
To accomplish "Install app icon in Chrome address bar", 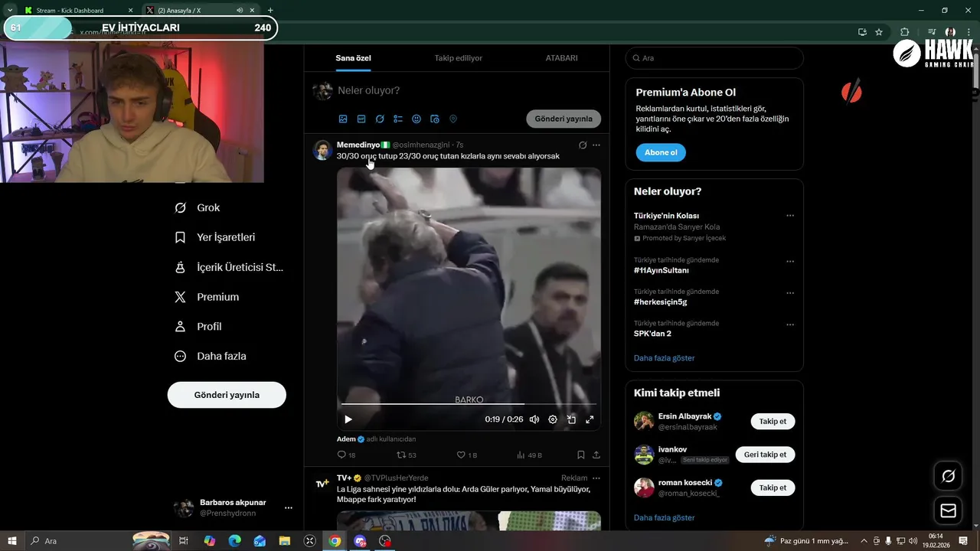I will [862, 32].
